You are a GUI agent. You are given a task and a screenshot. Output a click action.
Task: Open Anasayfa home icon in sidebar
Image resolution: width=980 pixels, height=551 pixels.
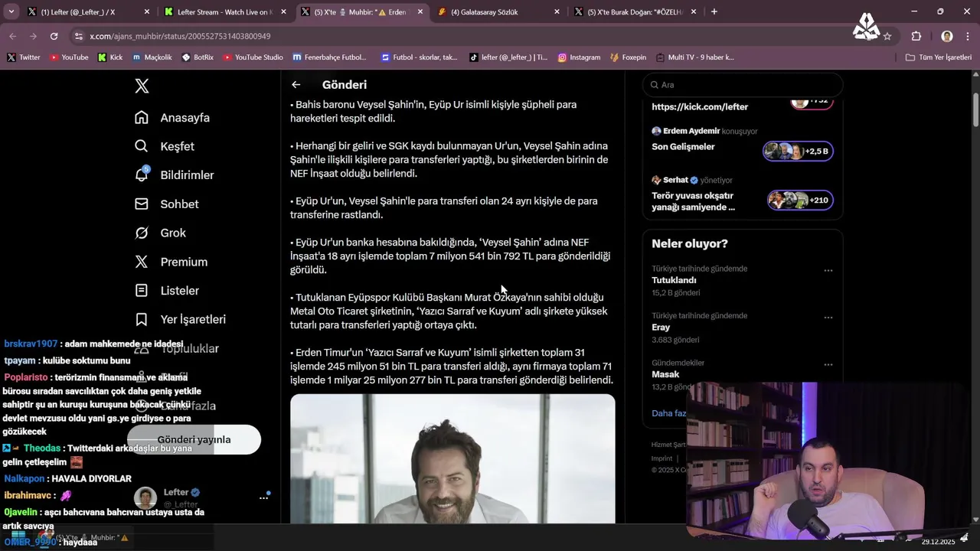coord(142,117)
